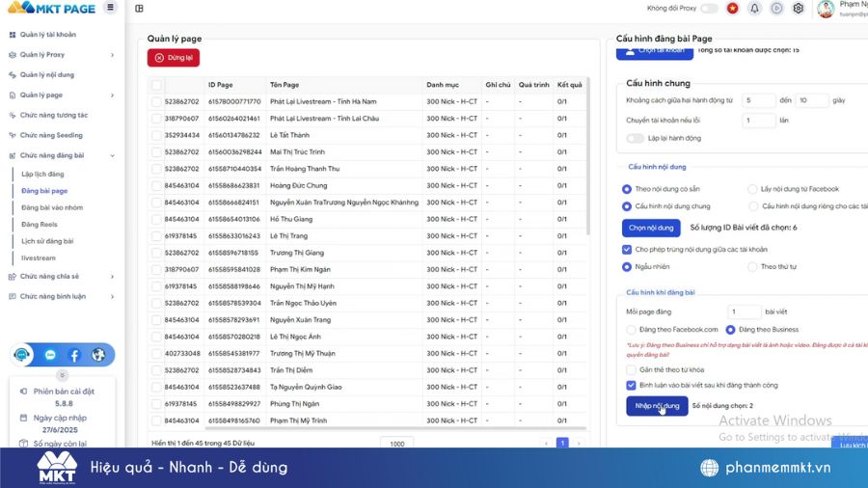Check the row for Hồ Thu Giang
The width and height of the screenshot is (868, 488).
(x=156, y=220)
